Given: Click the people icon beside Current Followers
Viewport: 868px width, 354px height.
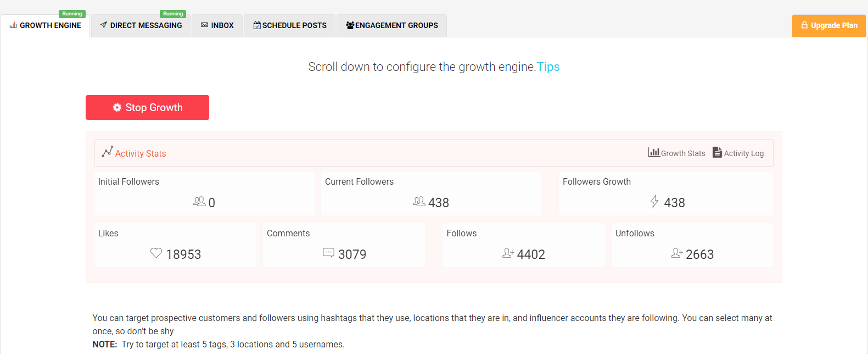Looking at the screenshot, I should [419, 202].
